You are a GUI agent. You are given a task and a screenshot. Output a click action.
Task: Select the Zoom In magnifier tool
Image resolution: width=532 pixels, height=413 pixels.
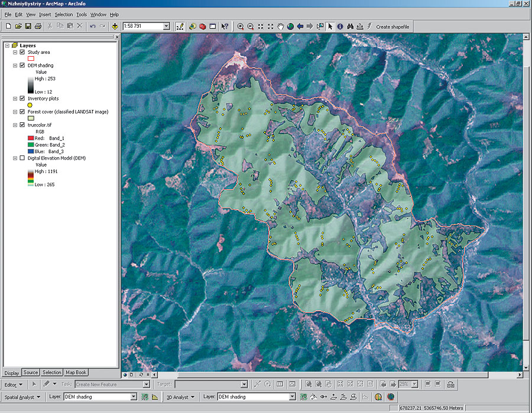240,27
